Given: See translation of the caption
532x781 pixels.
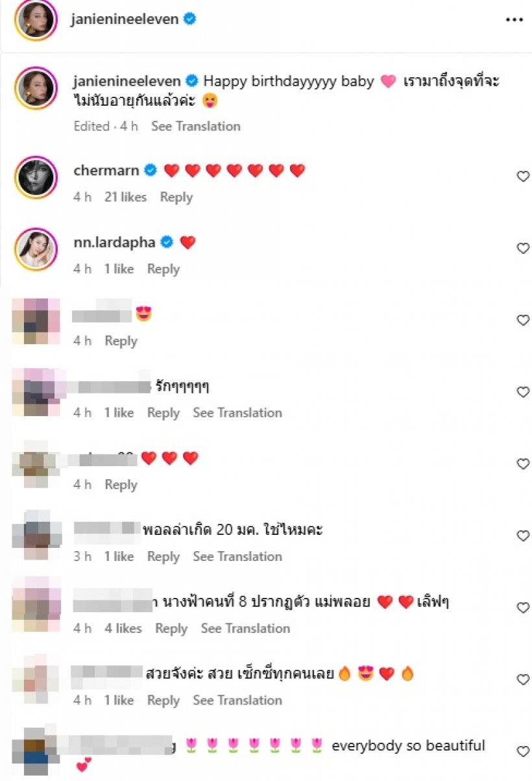Looking at the screenshot, I should pyautogui.click(x=196, y=126).
